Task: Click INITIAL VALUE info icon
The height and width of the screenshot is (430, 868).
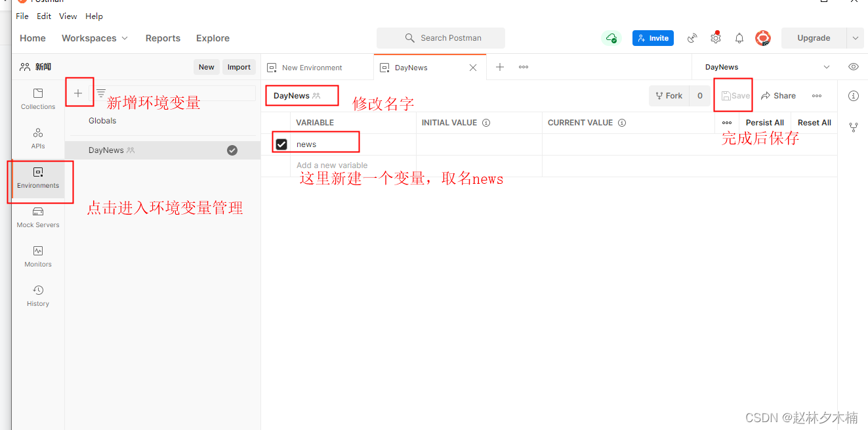Action: [486, 123]
